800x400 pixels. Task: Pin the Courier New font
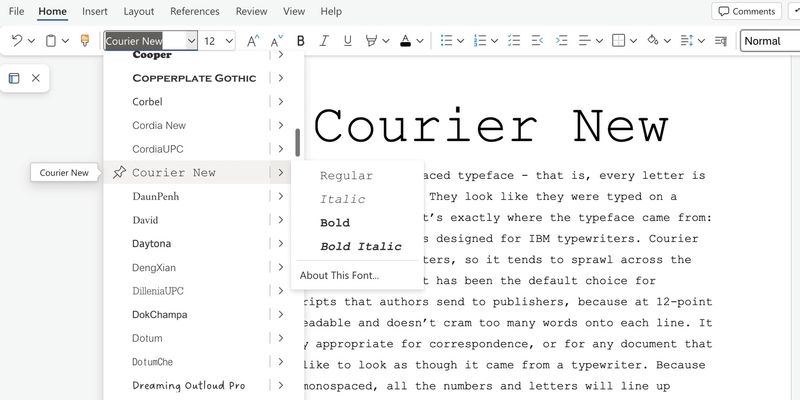pos(119,173)
